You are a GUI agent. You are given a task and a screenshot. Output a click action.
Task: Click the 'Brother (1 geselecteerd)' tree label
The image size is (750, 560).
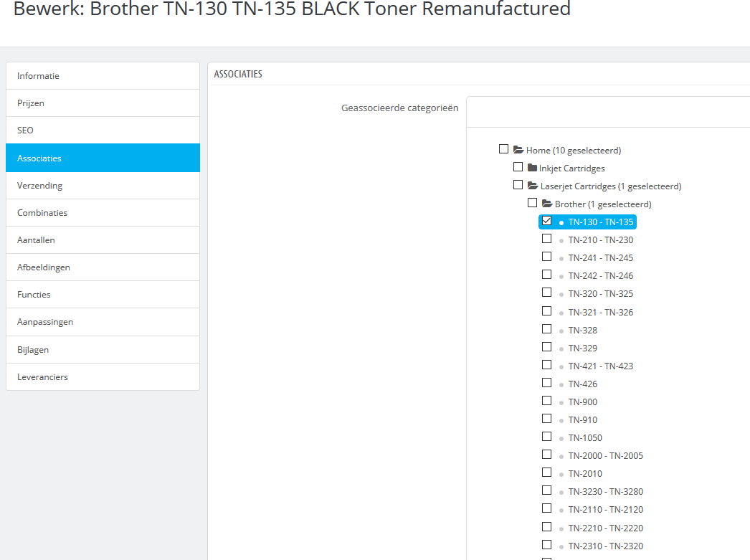coord(603,204)
